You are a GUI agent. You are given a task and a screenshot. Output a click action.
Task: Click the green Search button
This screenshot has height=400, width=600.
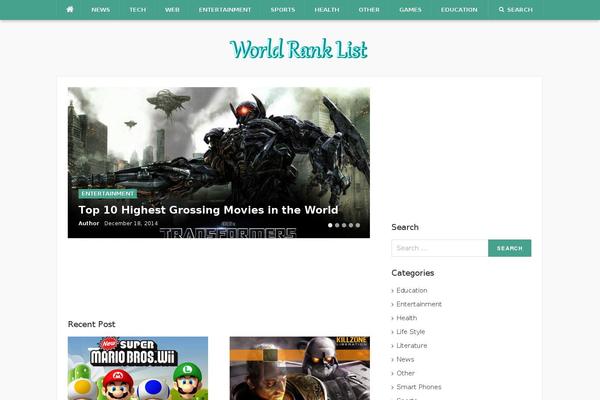point(510,248)
